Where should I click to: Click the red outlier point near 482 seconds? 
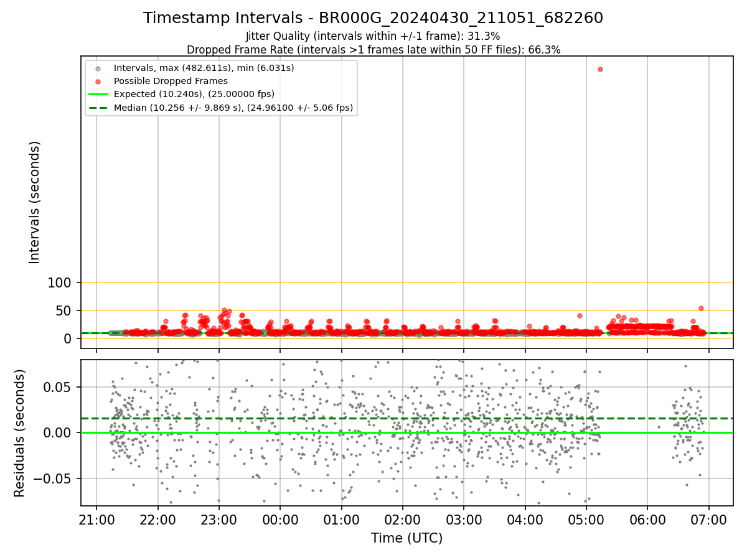pyautogui.click(x=600, y=69)
